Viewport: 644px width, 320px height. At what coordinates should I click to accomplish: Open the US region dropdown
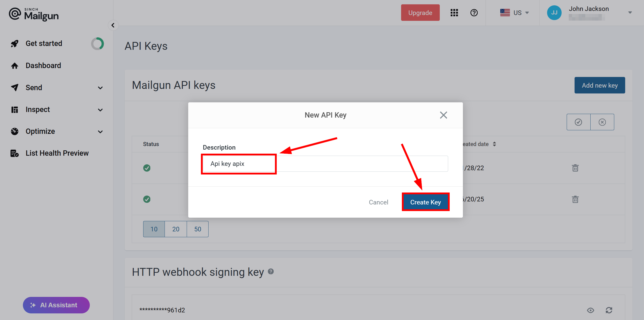tap(515, 13)
